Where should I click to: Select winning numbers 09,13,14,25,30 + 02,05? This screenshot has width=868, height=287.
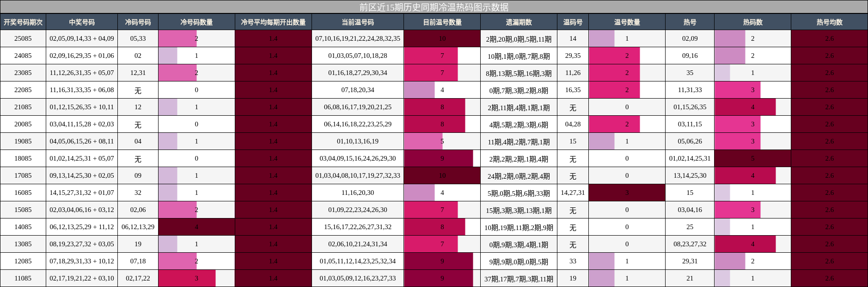pos(82,175)
